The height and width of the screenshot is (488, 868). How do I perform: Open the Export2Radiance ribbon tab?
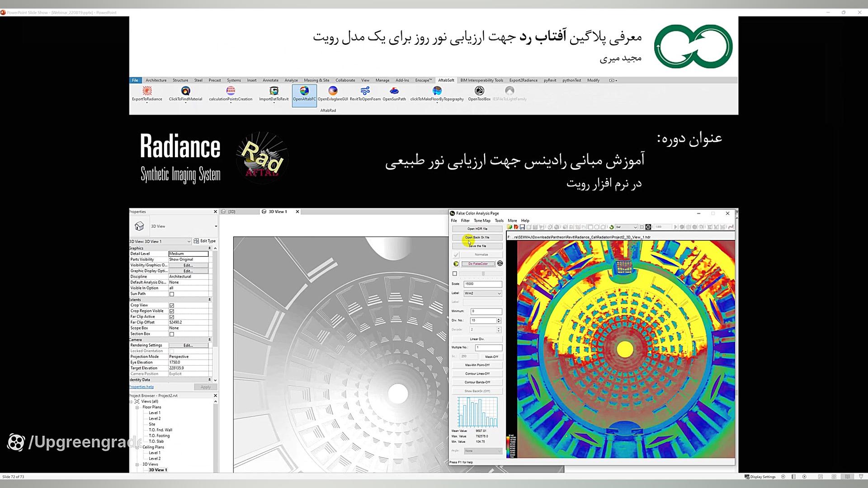523,80
